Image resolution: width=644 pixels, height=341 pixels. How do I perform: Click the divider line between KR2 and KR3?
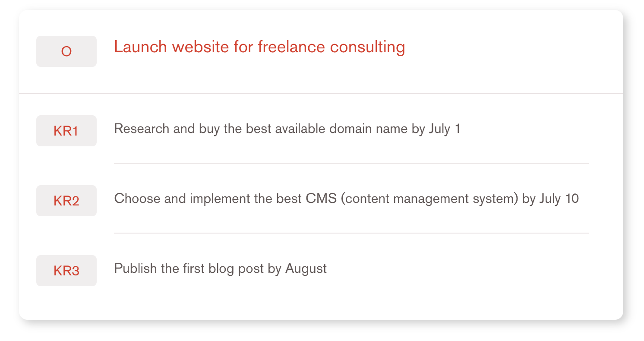pos(351,233)
